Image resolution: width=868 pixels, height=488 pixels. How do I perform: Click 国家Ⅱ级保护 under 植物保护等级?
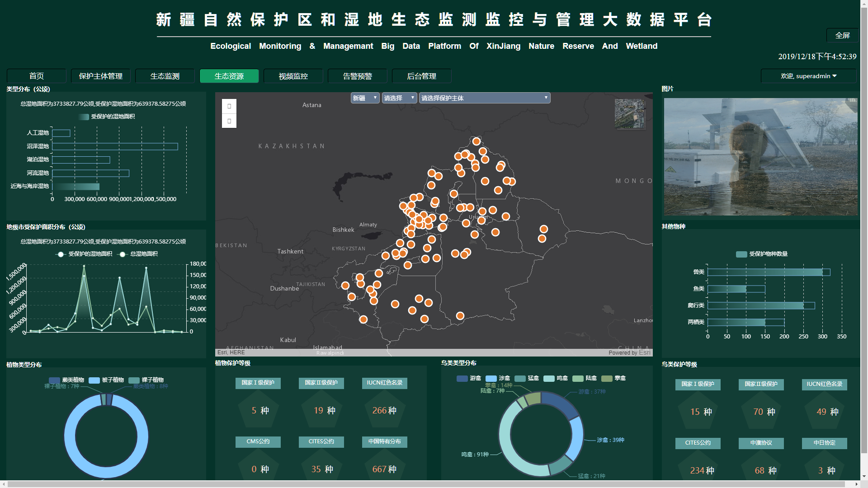(x=321, y=383)
